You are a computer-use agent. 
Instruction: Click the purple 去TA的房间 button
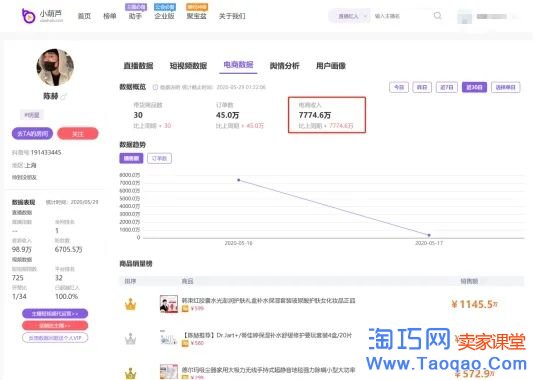[32, 133]
